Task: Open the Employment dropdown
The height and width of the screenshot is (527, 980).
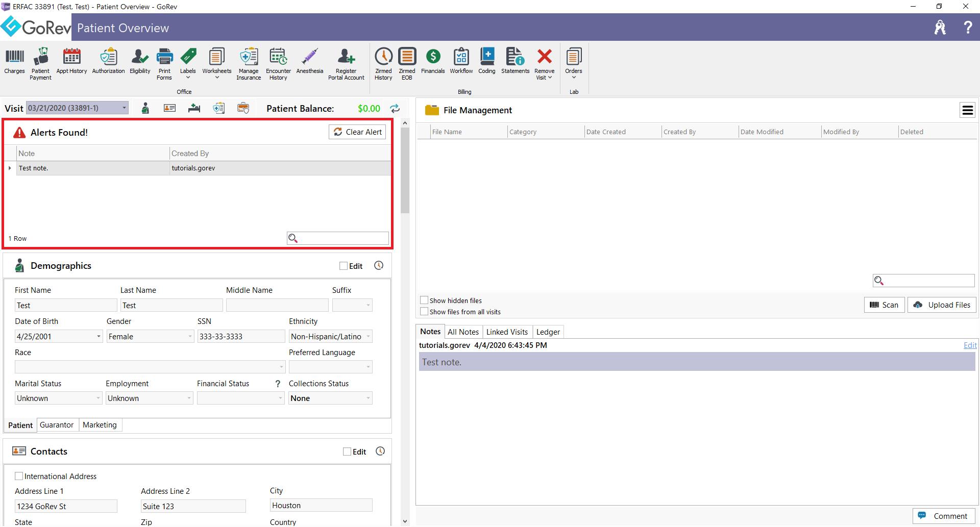Action: coord(189,398)
